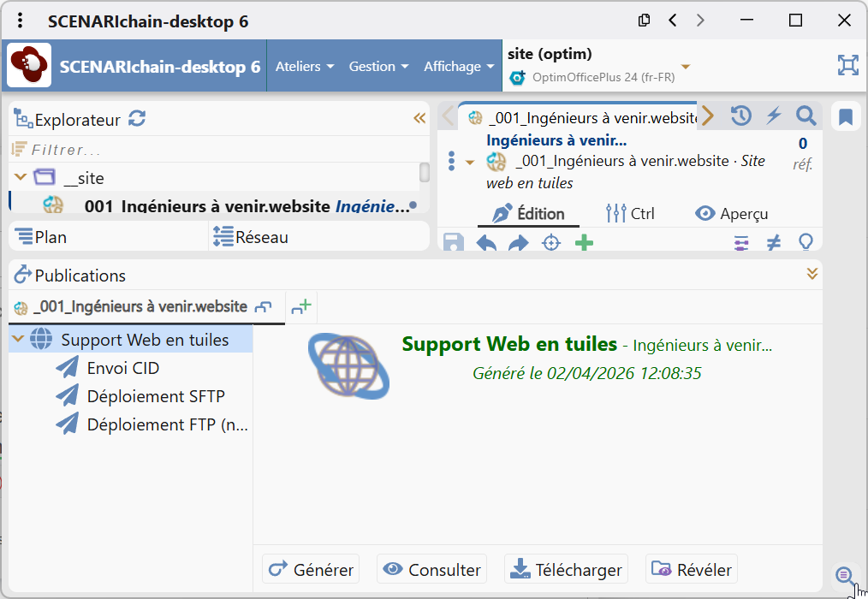The height and width of the screenshot is (599, 868).
Task: Switch to the Ctrl tab
Action: [x=630, y=214]
